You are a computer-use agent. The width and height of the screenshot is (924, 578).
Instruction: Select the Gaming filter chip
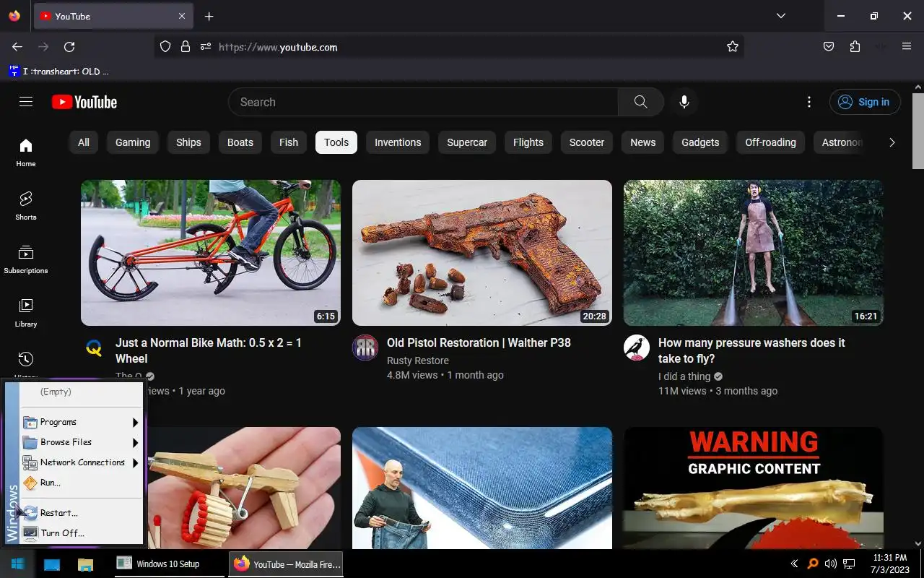pos(133,142)
